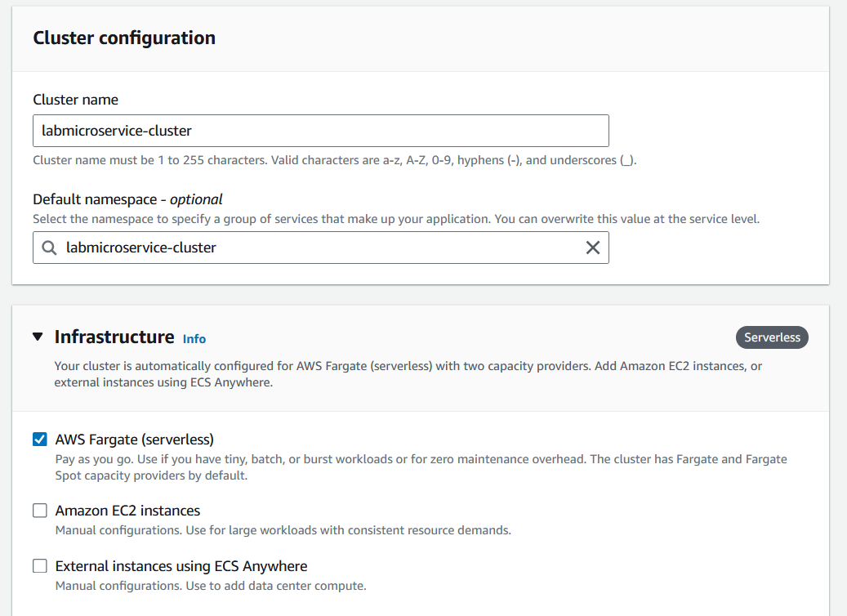Select the Amazon EC2 instances label
Screen dimensions: 847x616
click(127, 511)
